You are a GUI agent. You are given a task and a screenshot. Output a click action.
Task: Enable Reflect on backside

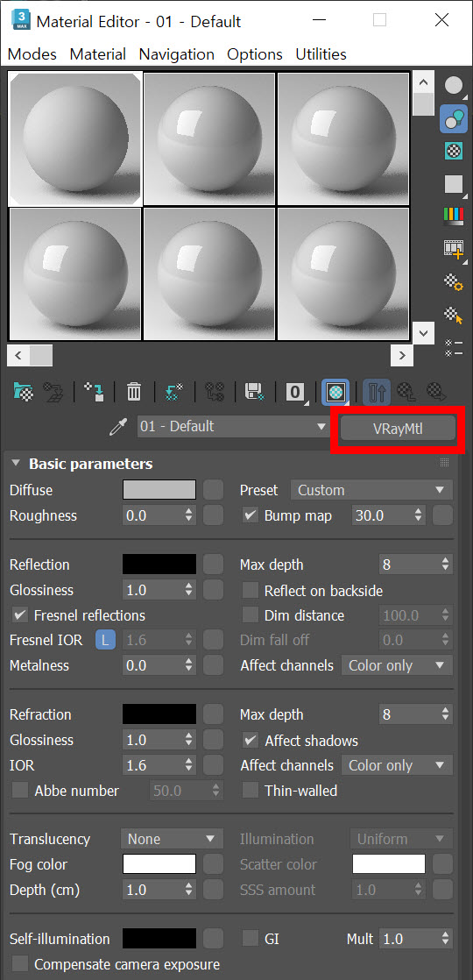point(250,591)
